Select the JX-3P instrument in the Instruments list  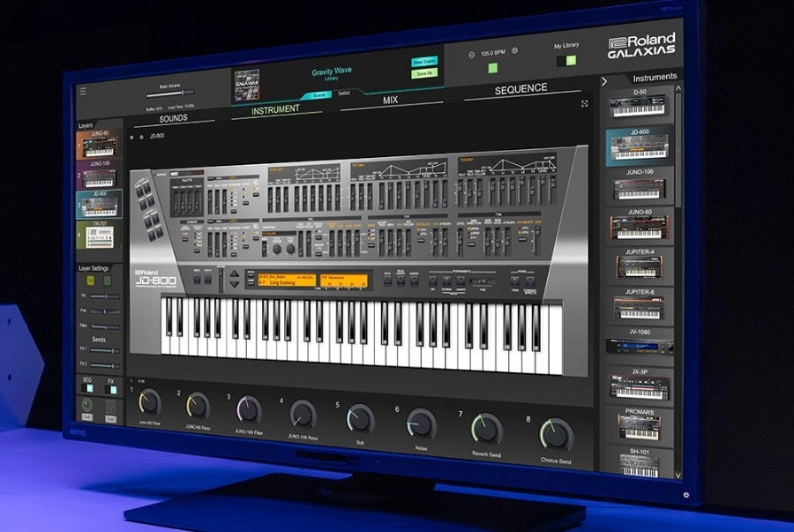point(640,385)
